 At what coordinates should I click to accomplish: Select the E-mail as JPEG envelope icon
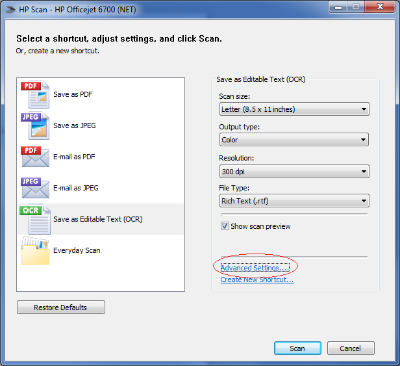pos(35,188)
